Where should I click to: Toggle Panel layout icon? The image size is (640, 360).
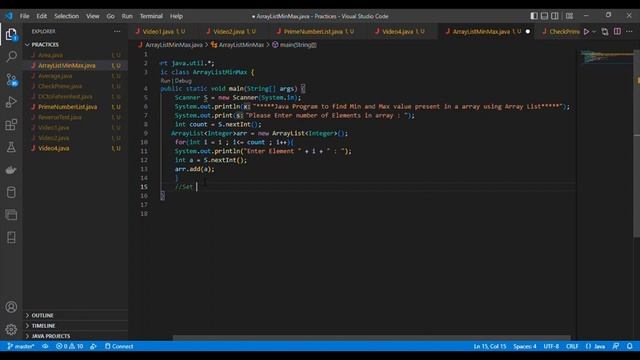544,16
